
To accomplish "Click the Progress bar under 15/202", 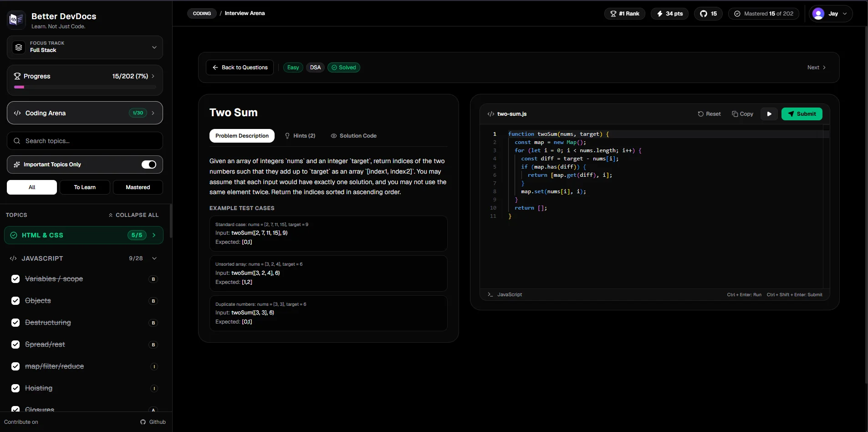I will point(85,87).
